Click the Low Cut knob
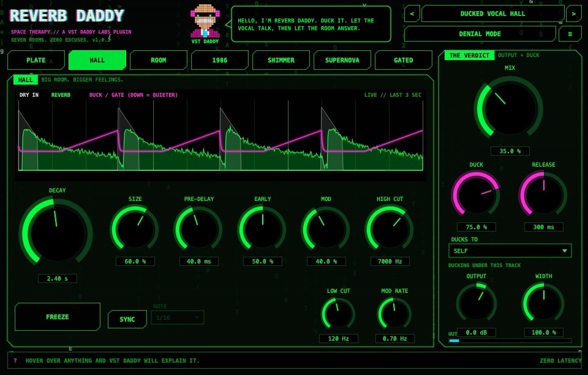 tap(338, 314)
